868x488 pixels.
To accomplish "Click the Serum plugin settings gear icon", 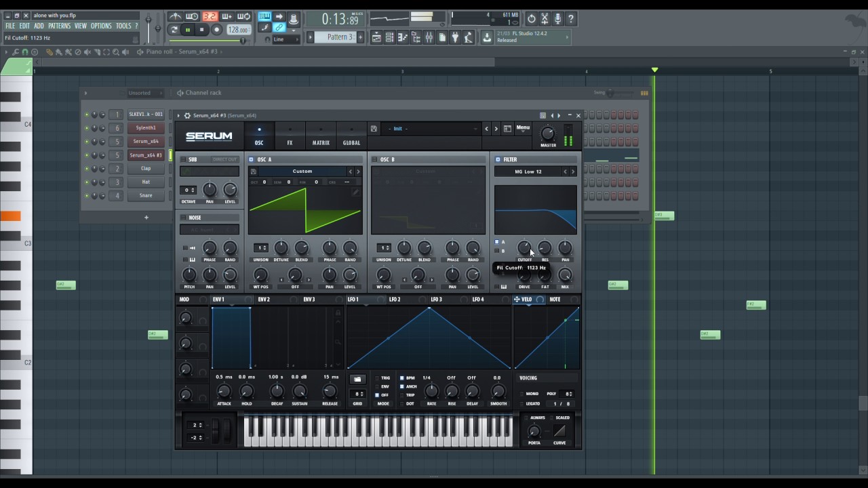I will point(187,115).
